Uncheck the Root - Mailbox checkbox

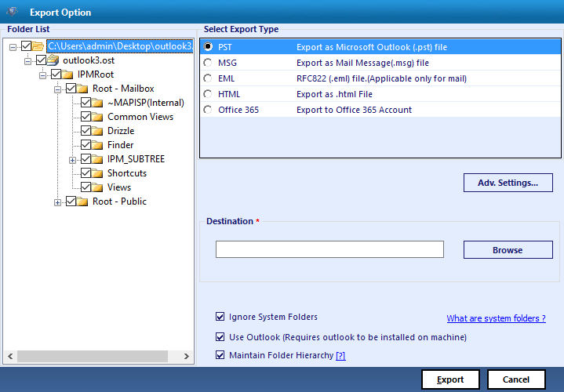(71, 88)
